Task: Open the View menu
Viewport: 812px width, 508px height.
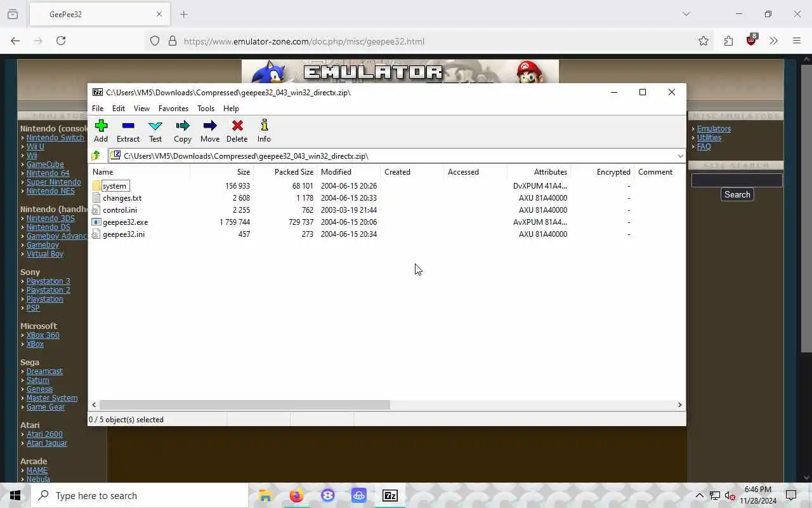Action: [141, 109]
